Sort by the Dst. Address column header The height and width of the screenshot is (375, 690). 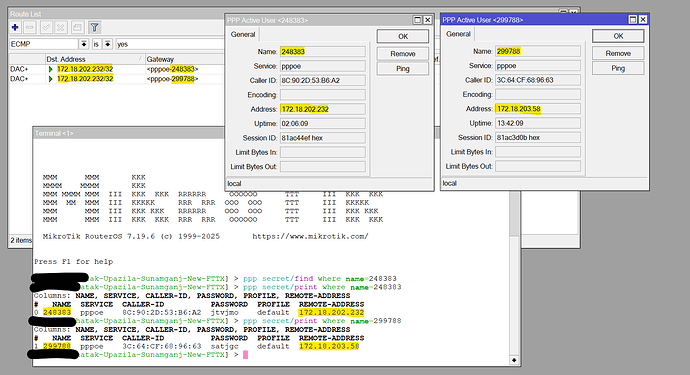pyautogui.click(x=95, y=59)
